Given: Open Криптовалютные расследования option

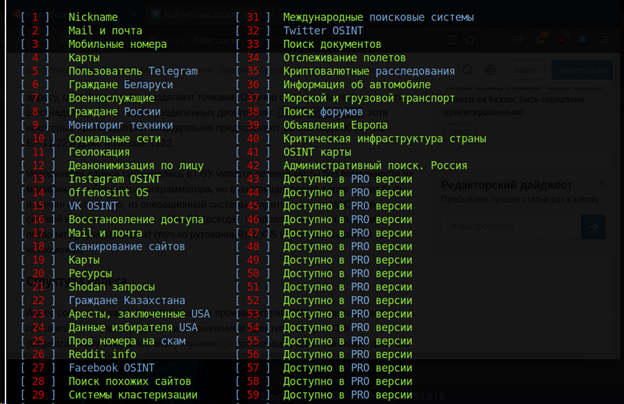Looking at the screenshot, I should point(368,71).
